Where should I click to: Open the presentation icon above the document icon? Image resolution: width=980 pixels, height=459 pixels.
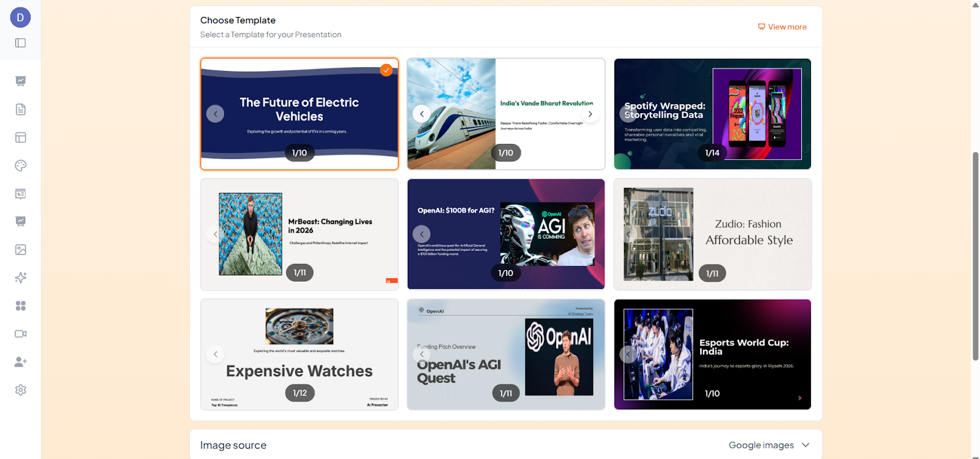(20, 81)
